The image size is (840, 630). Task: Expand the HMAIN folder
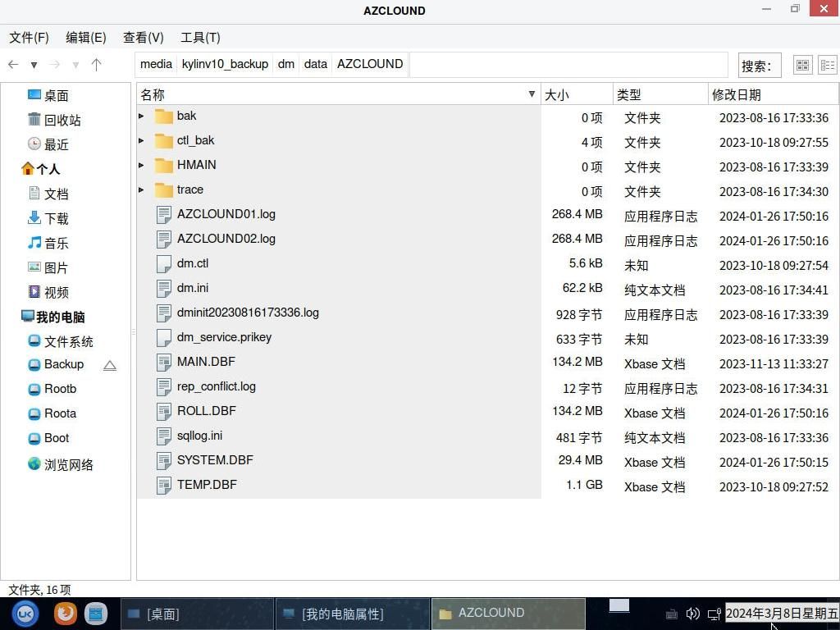[x=141, y=165]
